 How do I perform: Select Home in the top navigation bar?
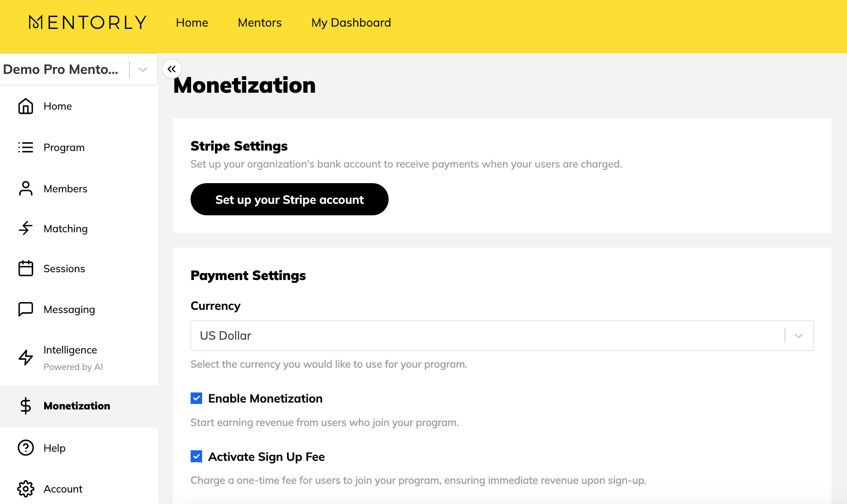[192, 22]
